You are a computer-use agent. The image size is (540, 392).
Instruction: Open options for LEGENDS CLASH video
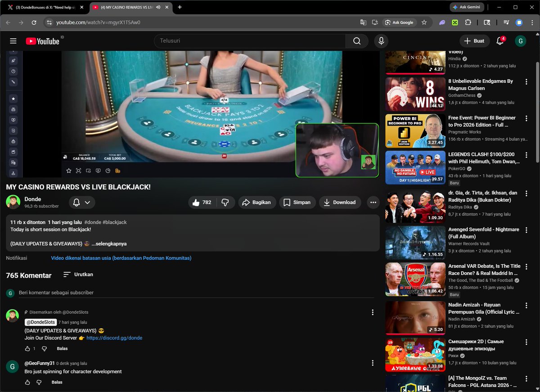click(526, 155)
